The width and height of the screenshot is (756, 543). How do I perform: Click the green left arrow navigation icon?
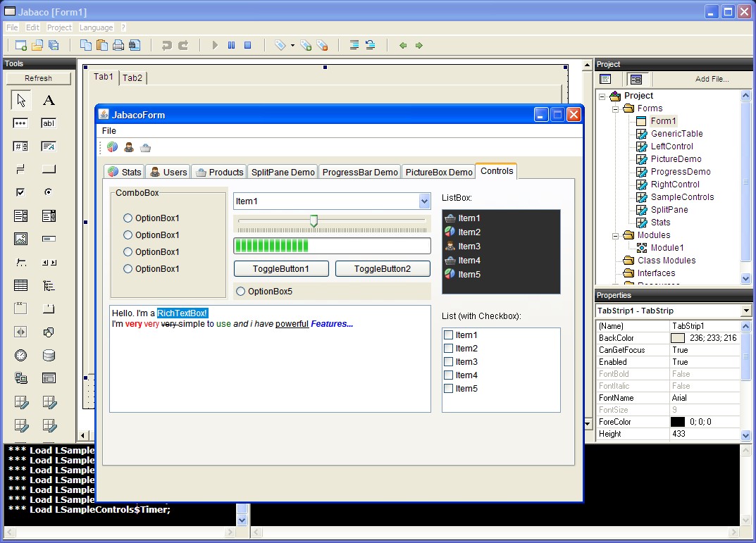(403, 45)
